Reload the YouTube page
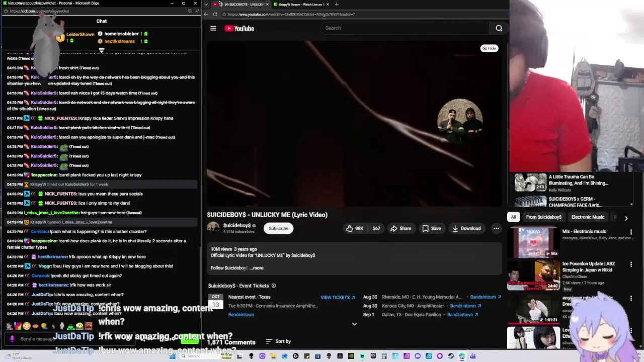The height and width of the screenshot is (362, 644). coord(215,14)
